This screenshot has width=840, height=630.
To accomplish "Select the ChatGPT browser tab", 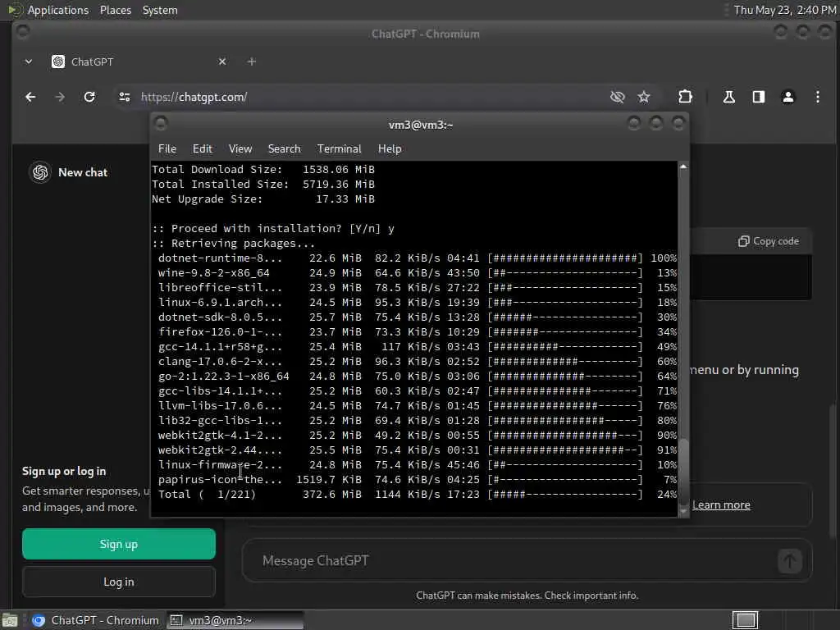I will click(x=139, y=62).
